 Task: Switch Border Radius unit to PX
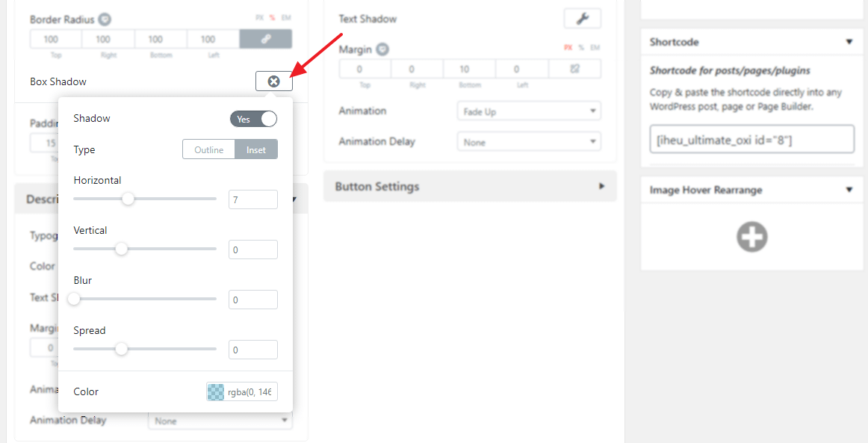click(x=259, y=18)
